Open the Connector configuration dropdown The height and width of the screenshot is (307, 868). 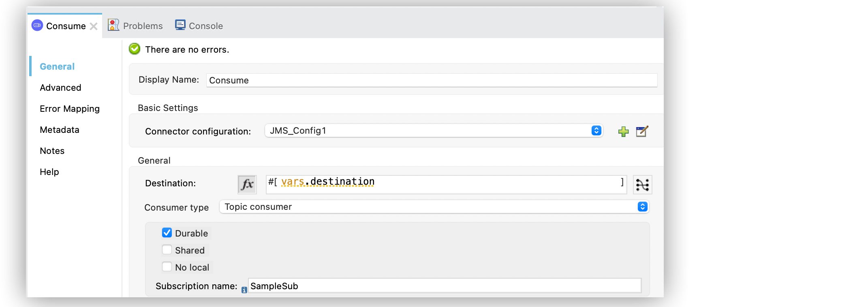click(434, 131)
